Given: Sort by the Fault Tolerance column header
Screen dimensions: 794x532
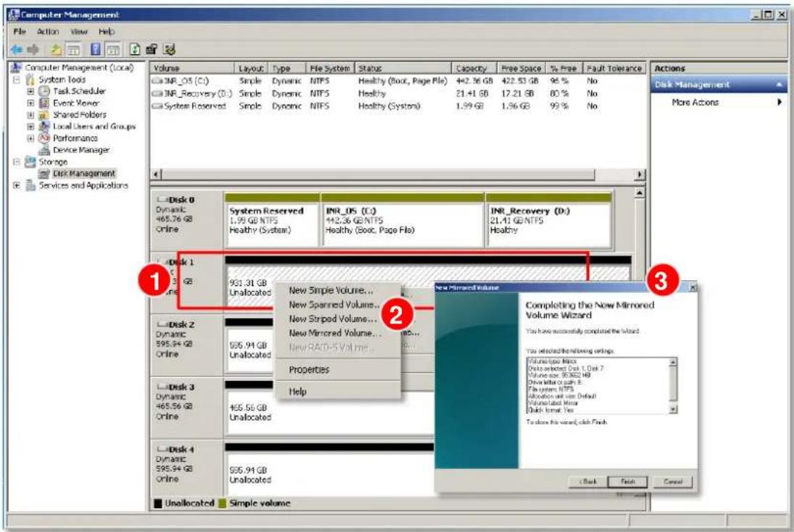Looking at the screenshot, I should (x=614, y=68).
